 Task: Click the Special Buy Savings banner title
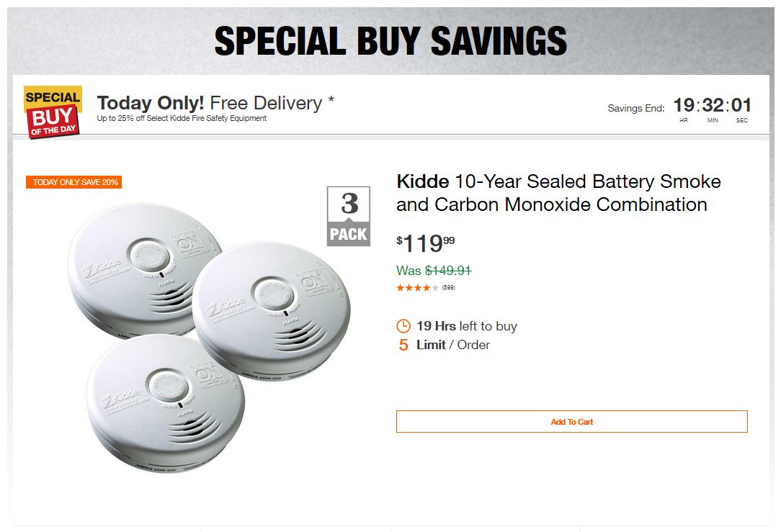(x=390, y=41)
